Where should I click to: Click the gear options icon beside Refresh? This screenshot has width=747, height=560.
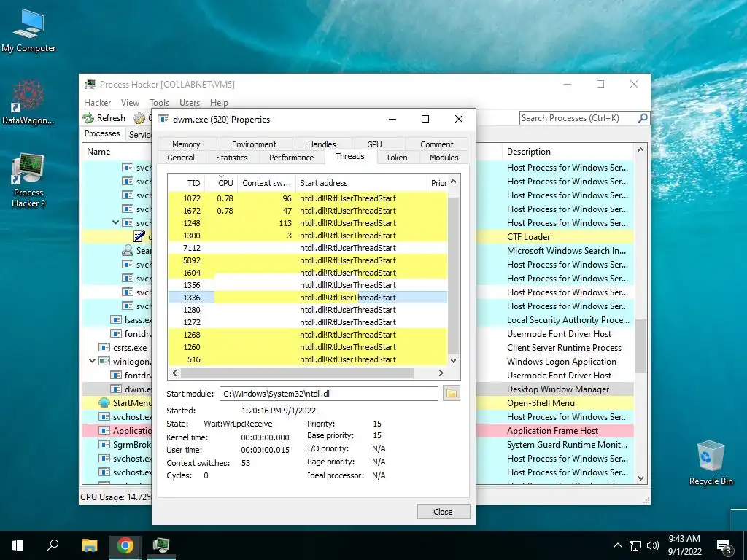tap(139, 117)
